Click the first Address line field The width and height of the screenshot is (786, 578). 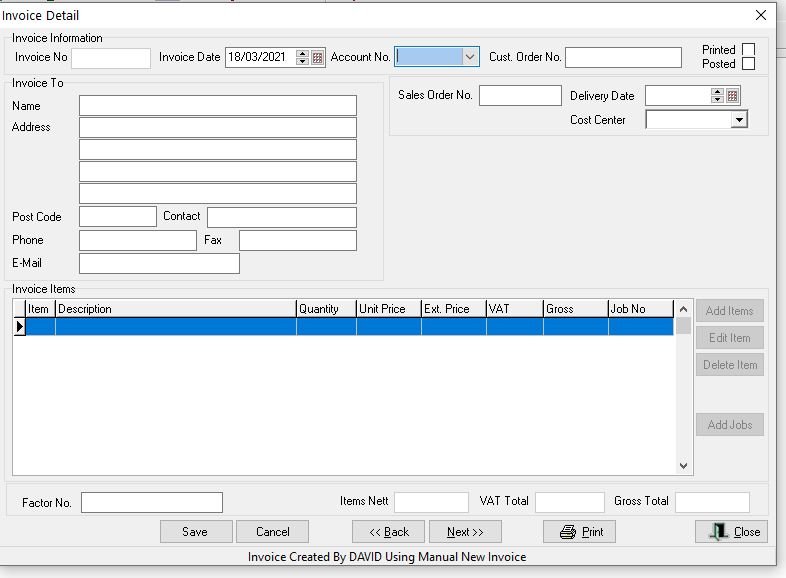218,127
